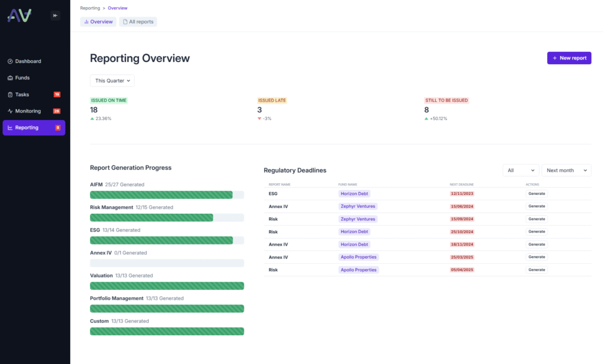Expand the This Quarter period dropdown

112,81
